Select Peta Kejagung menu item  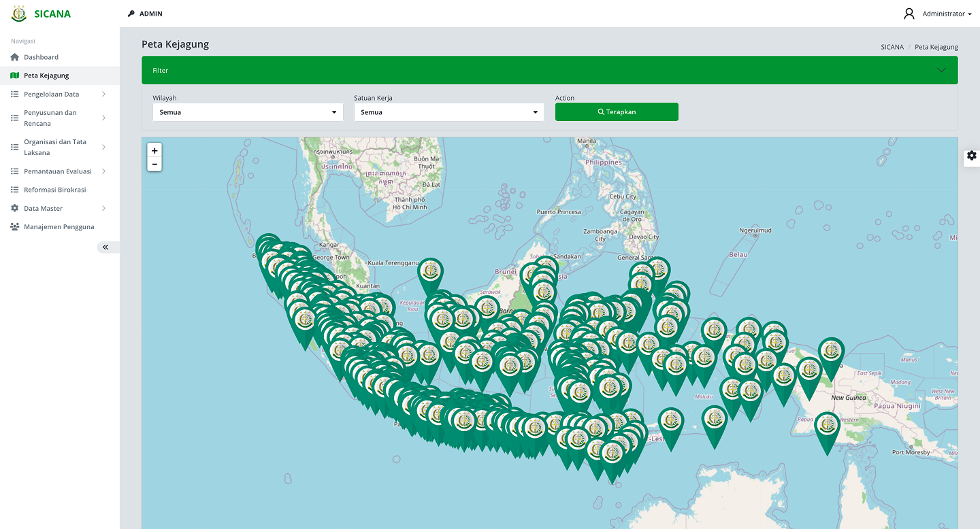pyautogui.click(x=60, y=75)
